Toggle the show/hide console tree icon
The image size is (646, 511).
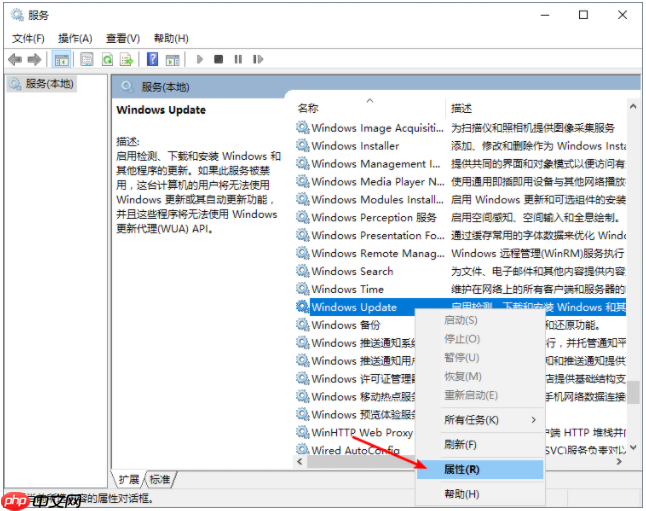coord(61,60)
